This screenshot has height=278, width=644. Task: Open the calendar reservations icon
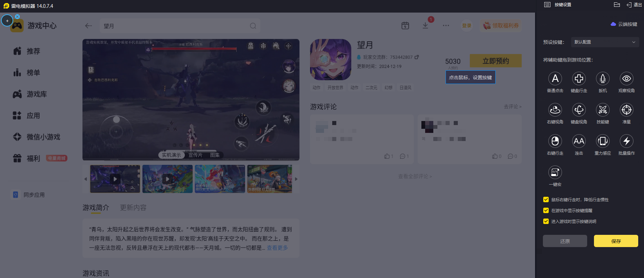point(405,25)
